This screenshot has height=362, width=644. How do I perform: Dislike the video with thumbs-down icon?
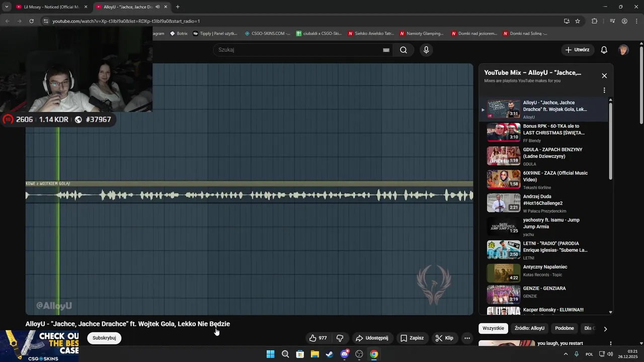pos(340,338)
